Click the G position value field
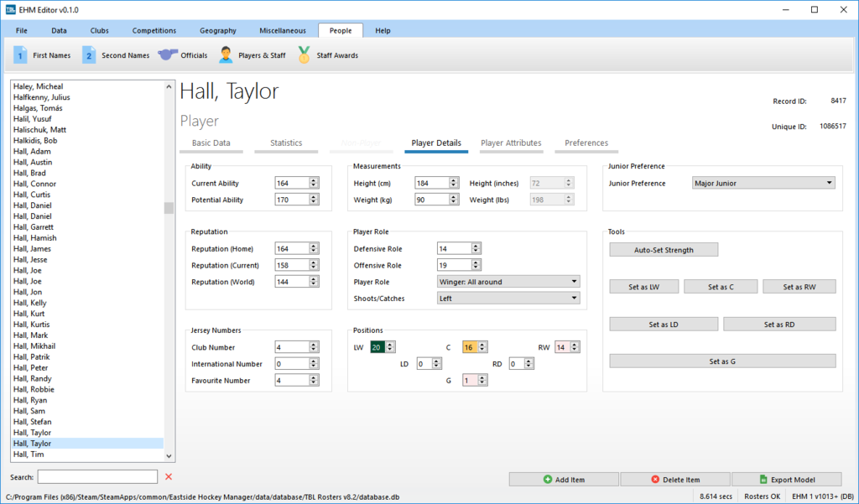Viewport: 859px width, 504px height. [x=470, y=380]
